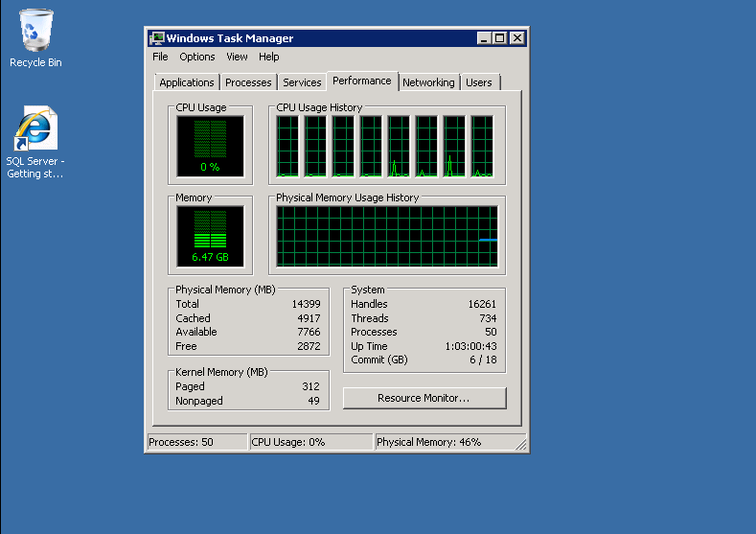Image resolution: width=756 pixels, height=534 pixels.
Task: Maximize the Task Manager window
Action: pos(500,38)
